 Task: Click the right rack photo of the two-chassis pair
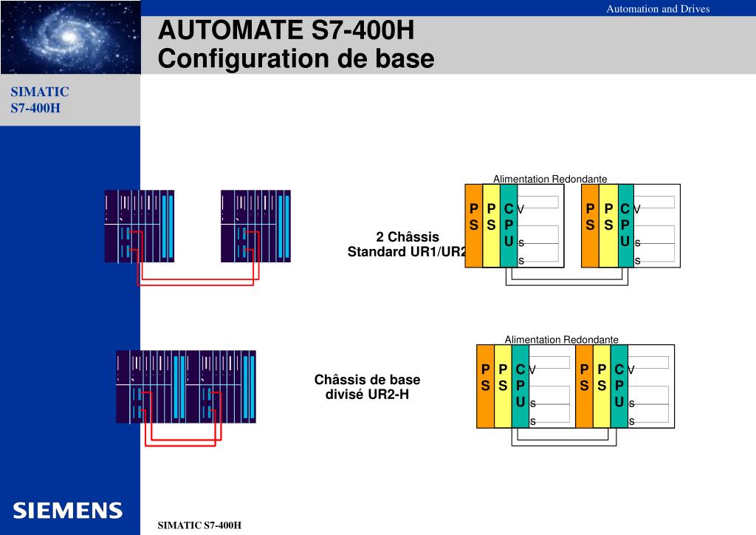pyautogui.click(x=255, y=226)
